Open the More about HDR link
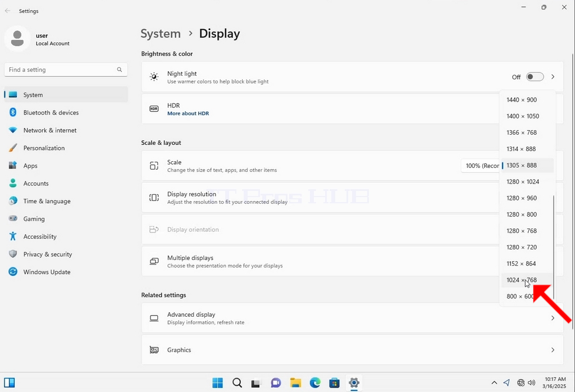The width and height of the screenshot is (575, 392). pyautogui.click(x=188, y=113)
